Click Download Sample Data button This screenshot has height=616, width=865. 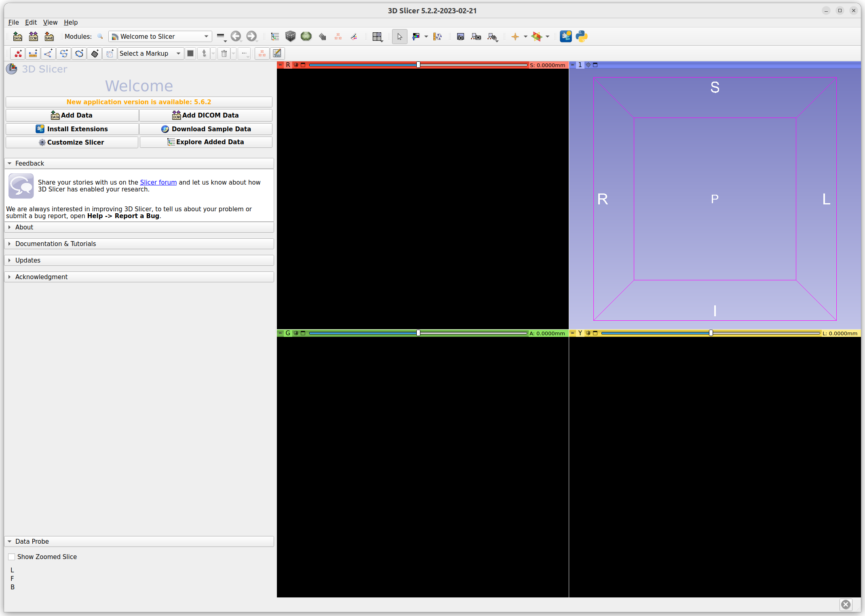pos(206,129)
